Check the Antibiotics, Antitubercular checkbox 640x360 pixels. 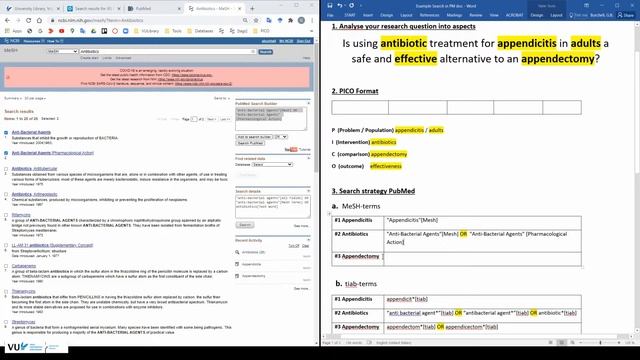tap(6, 169)
